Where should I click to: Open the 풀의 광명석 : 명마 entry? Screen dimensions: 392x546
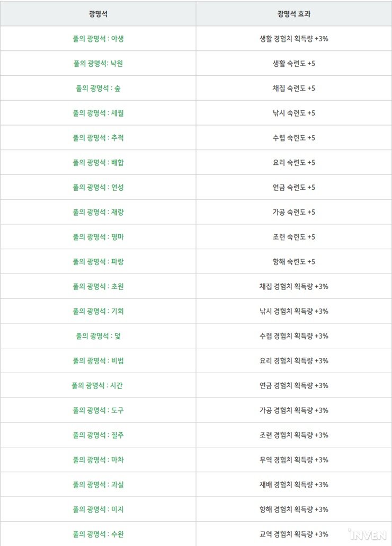click(98, 237)
